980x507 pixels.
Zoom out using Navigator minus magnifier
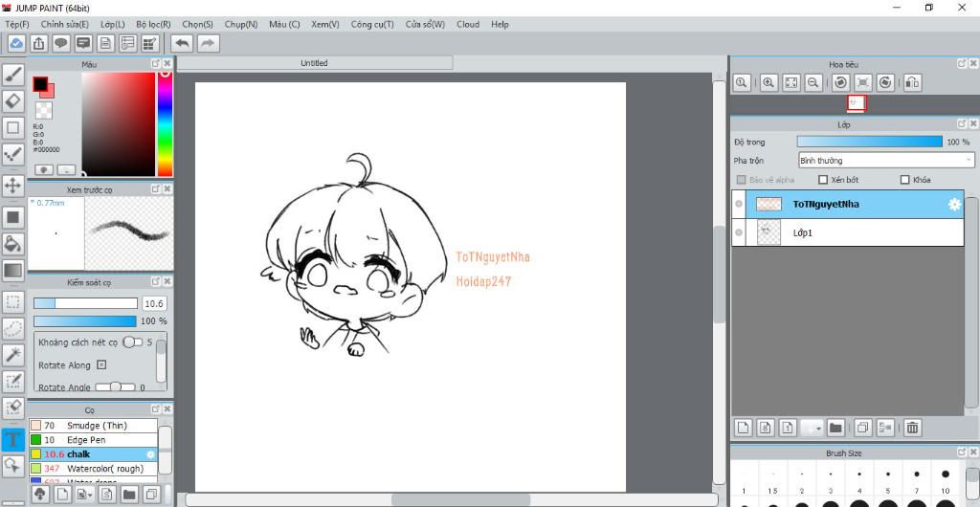[x=813, y=82]
